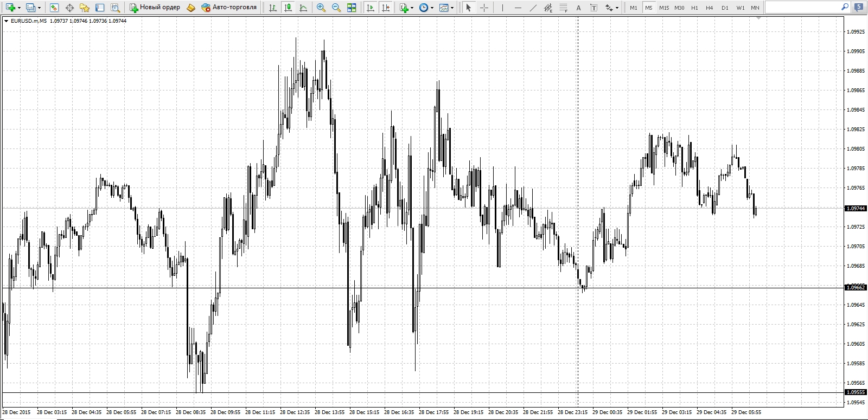Toggle the Terminal window
The image size is (868, 420).
(100, 8)
